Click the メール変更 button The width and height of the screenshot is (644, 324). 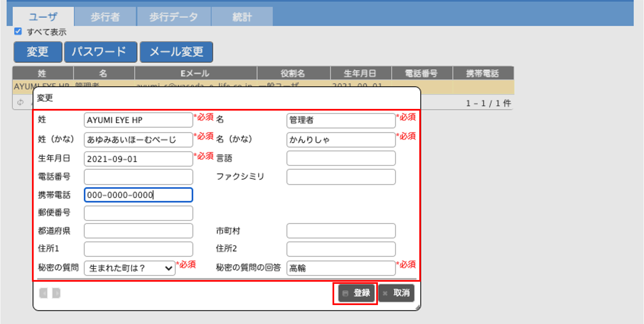tap(176, 52)
